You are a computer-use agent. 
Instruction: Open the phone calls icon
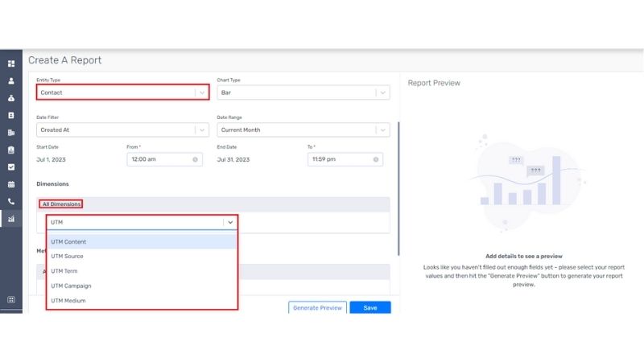point(11,202)
